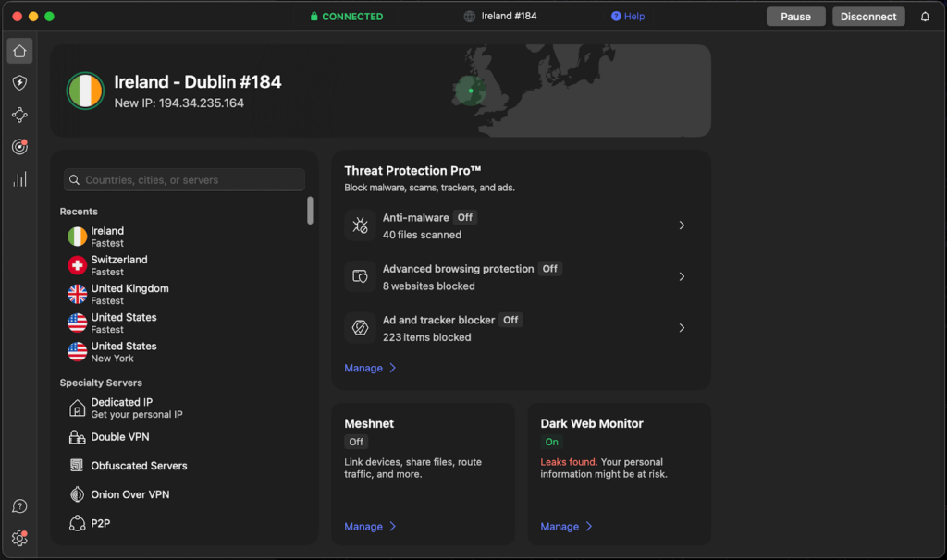Click the Recents section header

[x=79, y=212]
